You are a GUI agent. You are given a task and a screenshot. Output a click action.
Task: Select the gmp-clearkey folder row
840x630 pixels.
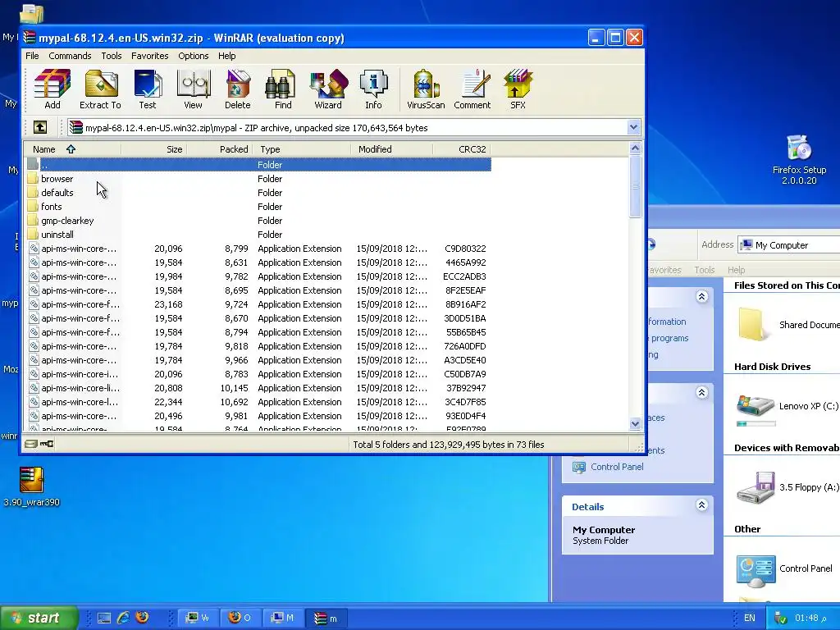(x=257, y=220)
